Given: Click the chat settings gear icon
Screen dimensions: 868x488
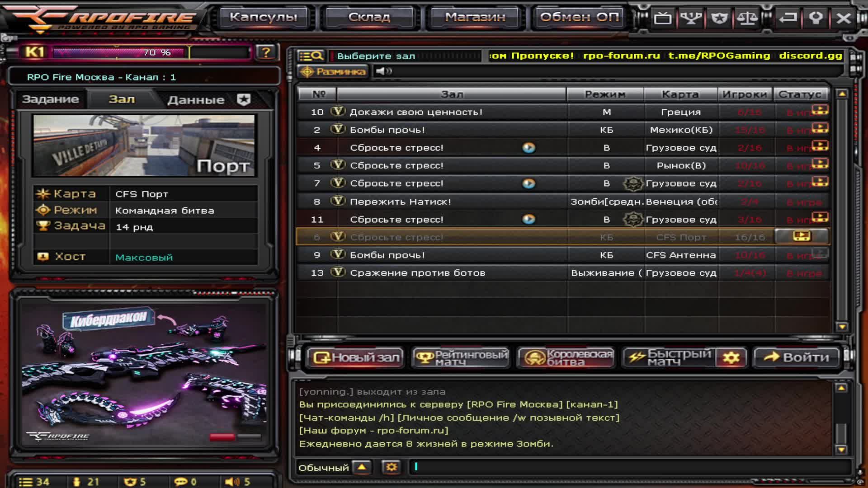Looking at the screenshot, I should (x=391, y=467).
